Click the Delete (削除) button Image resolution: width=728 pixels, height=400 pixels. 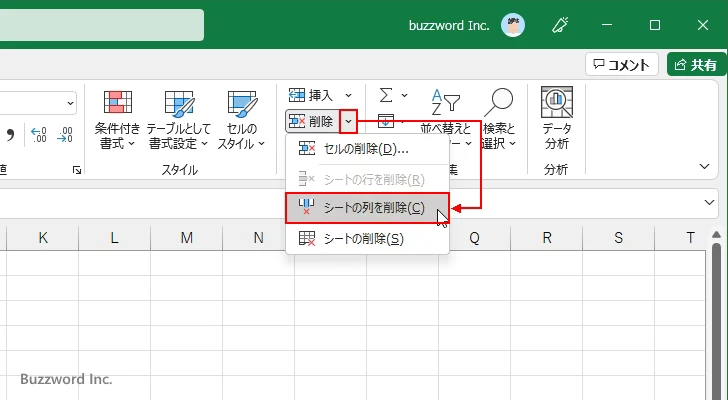click(312, 122)
